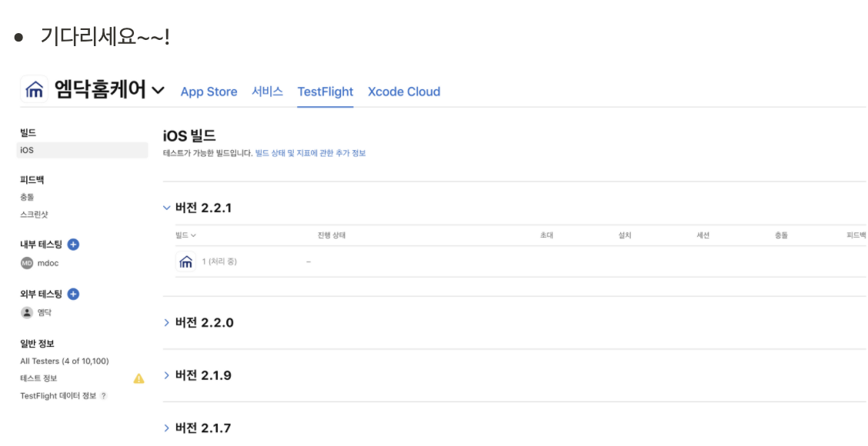Click the 진행 상태 column header
This screenshot has height=446, width=868.
(x=332, y=235)
